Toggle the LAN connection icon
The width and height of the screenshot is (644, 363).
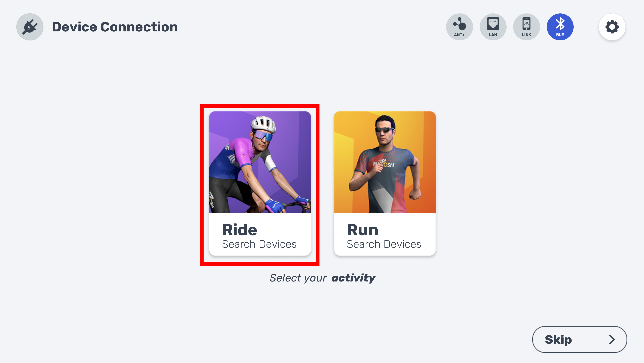(x=493, y=27)
